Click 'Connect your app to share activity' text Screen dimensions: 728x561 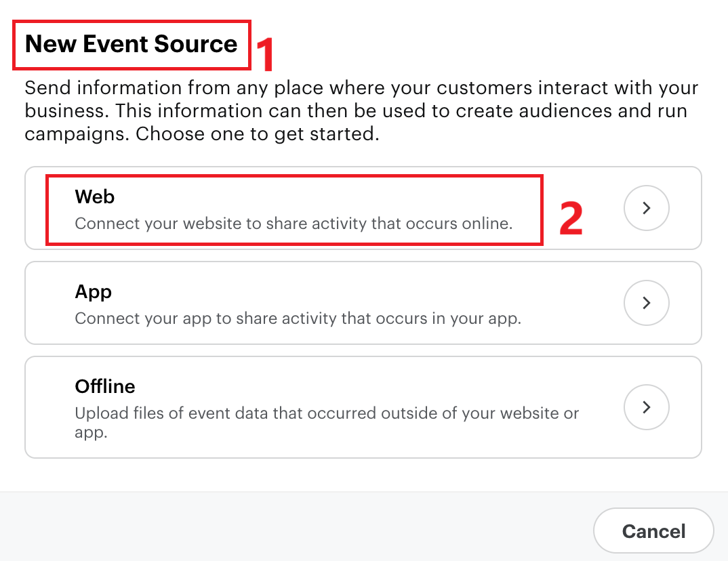(x=298, y=318)
